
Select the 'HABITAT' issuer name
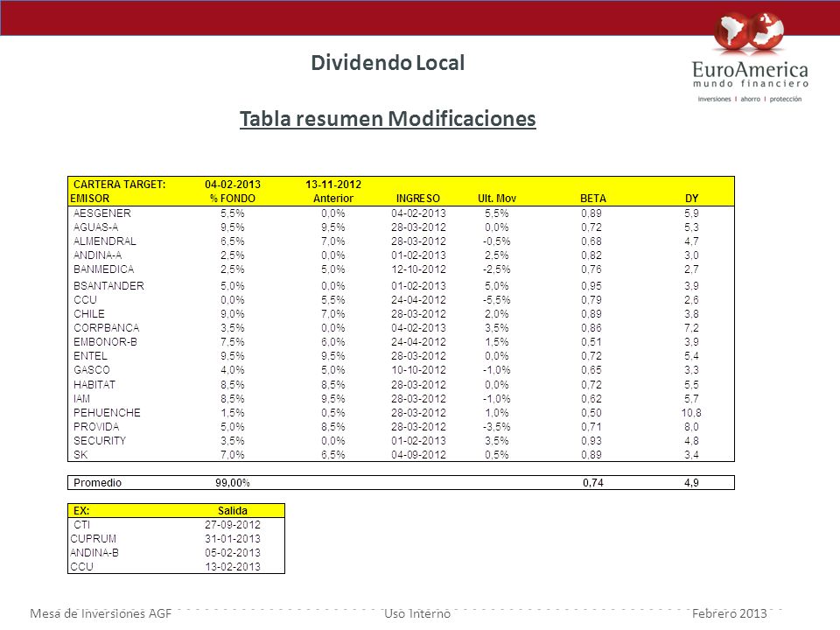[x=94, y=385]
